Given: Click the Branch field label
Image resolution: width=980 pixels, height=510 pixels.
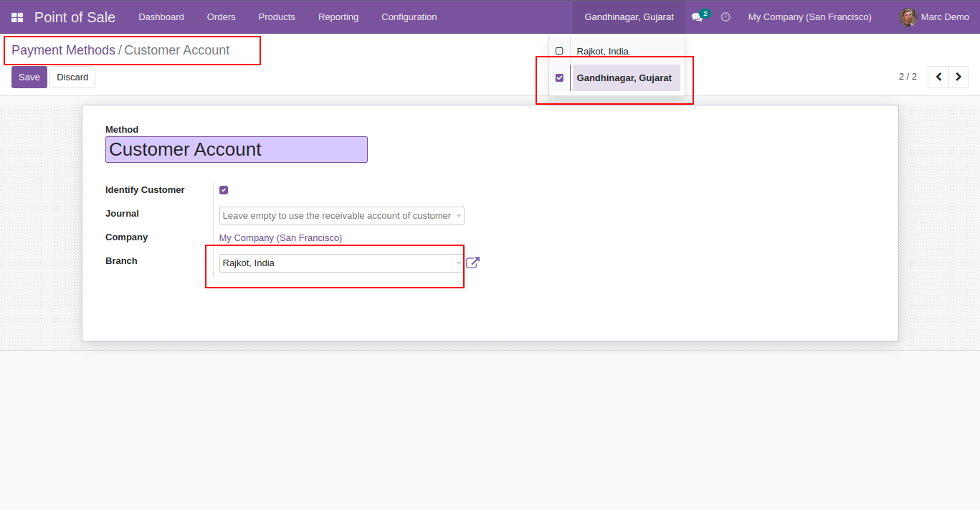Looking at the screenshot, I should tap(121, 261).
